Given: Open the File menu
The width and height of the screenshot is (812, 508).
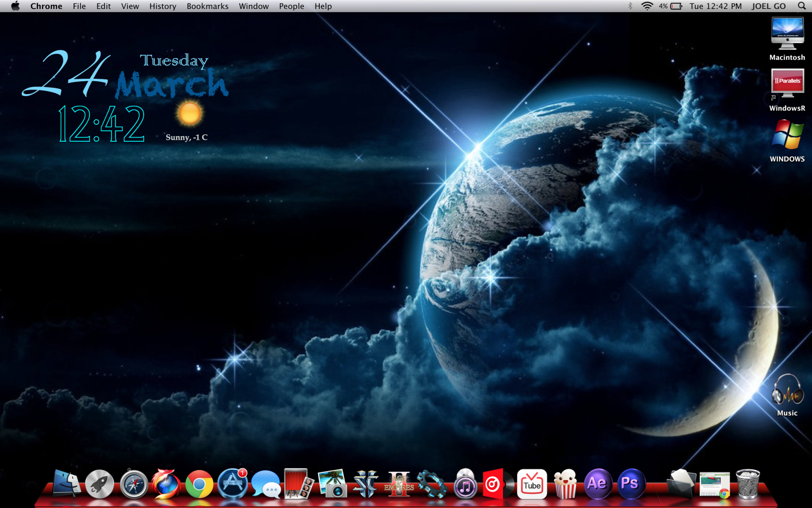Looking at the screenshot, I should coord(79,6).
